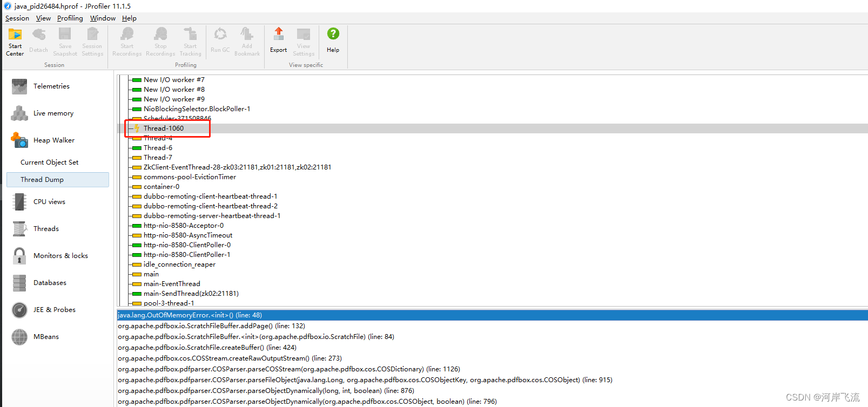Select http-nio-8580-Acceptor-0 thread
The image size is (868, 407).
click(x=183, y=226)
